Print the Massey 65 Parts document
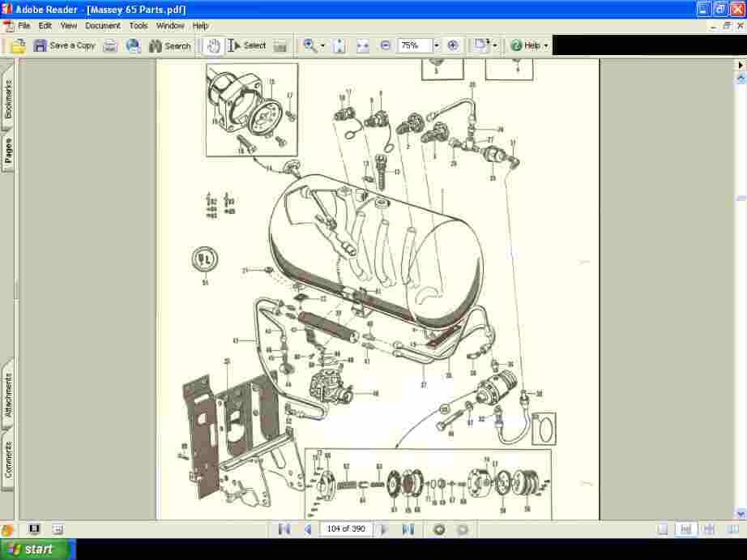This screenshot has height=560, width=747. 110,45
